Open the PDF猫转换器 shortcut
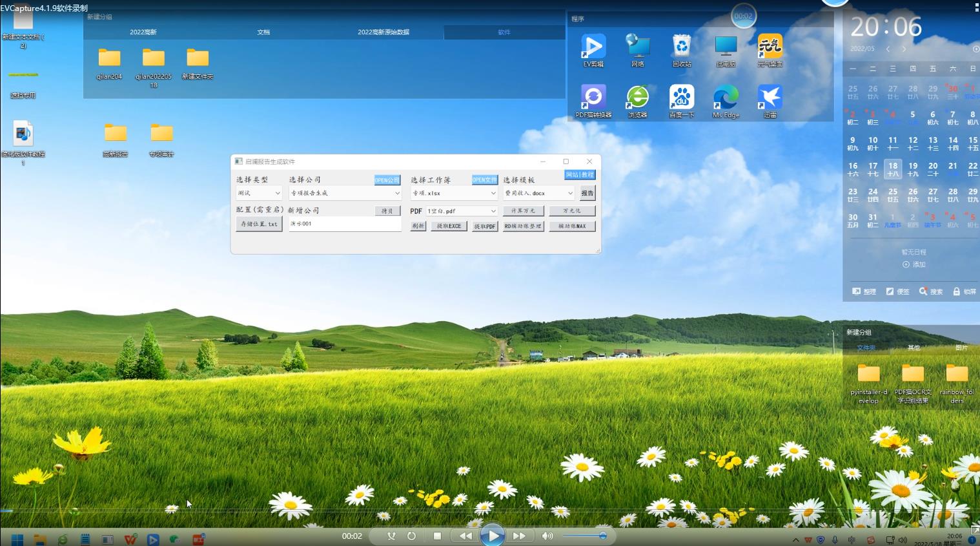Viewport: 980px width, 546px height. pos(593,98)
